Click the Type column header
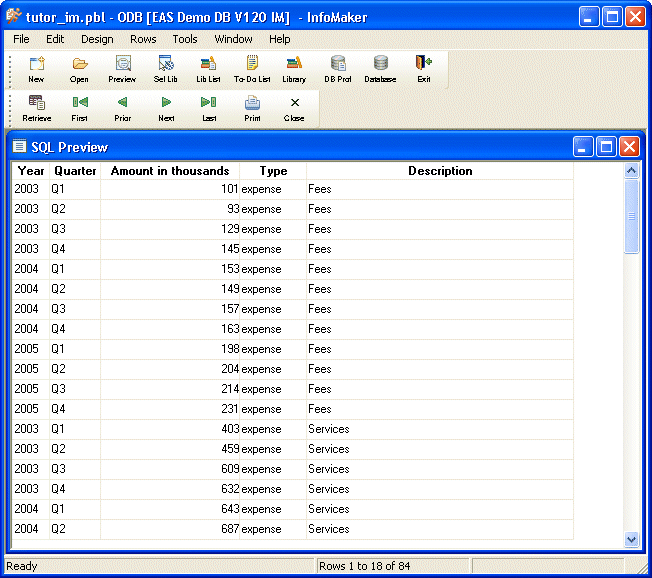This screenshot has width=652, height=578. pos(273,171)
